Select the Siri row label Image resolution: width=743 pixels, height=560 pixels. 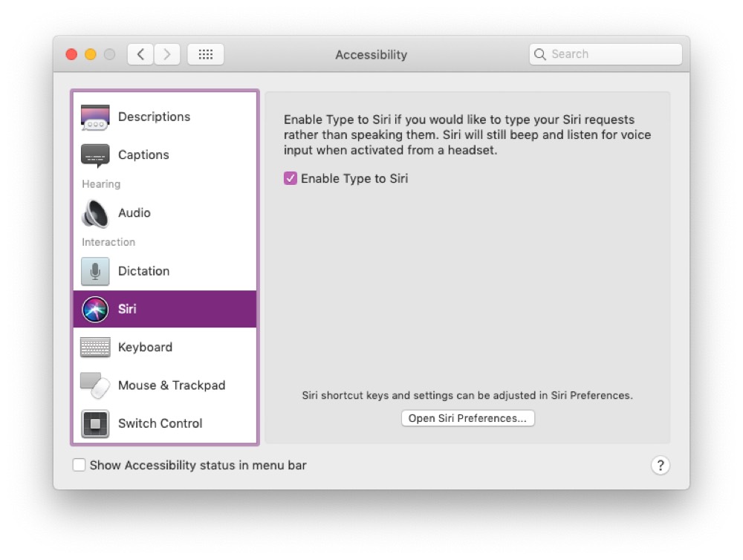[x=127, y=309]
